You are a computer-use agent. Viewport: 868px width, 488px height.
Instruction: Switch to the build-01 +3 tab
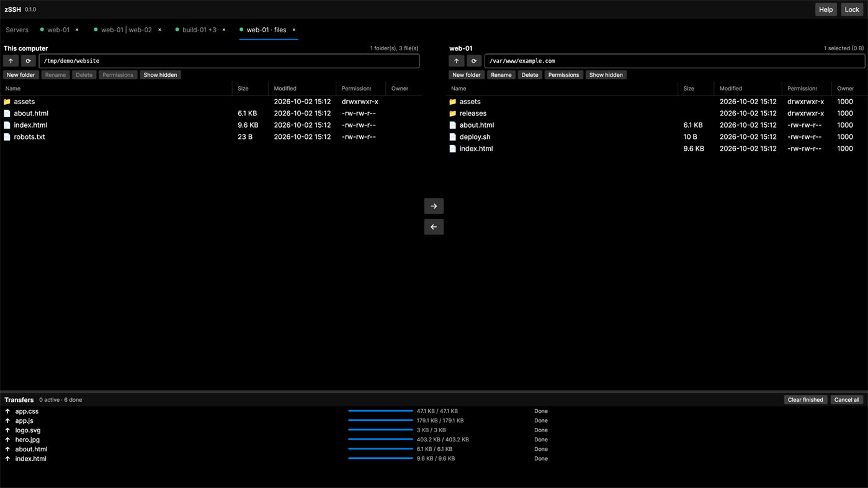(x=199, y=30)
